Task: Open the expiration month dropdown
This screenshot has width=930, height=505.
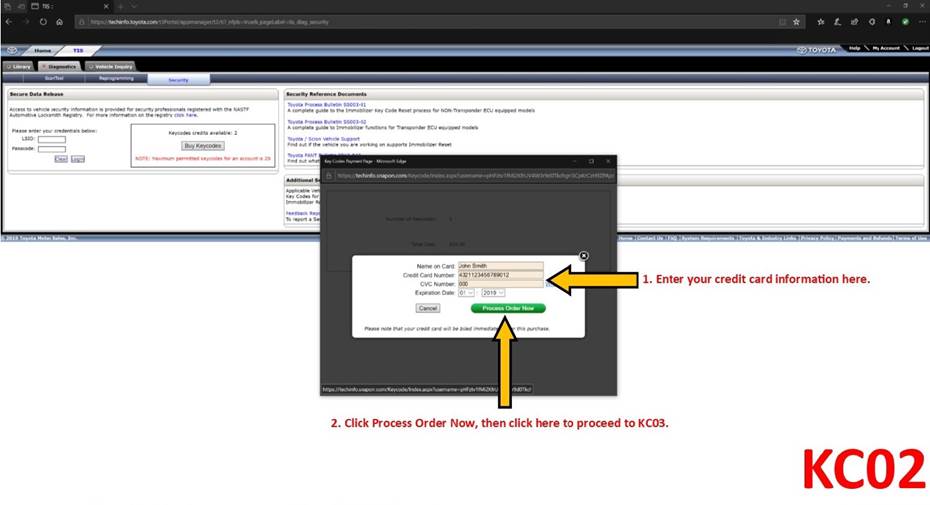Action: pyautogui.click(x=466, y=293)
